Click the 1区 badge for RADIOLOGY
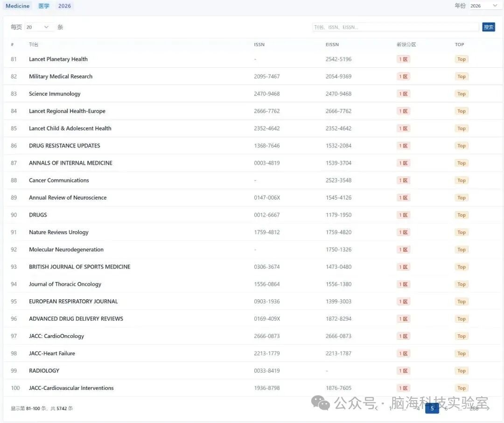Image resolution: width=504 pixels, height=423 pixels. [403, 371]
